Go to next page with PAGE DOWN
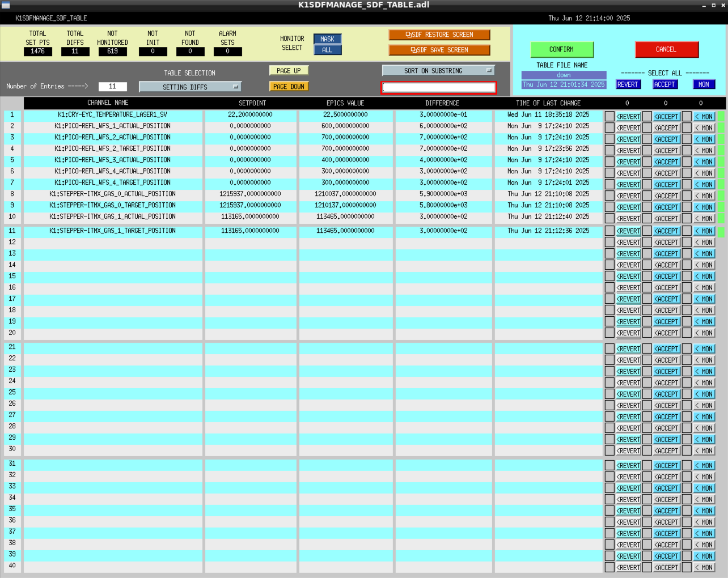 point(289,86)
